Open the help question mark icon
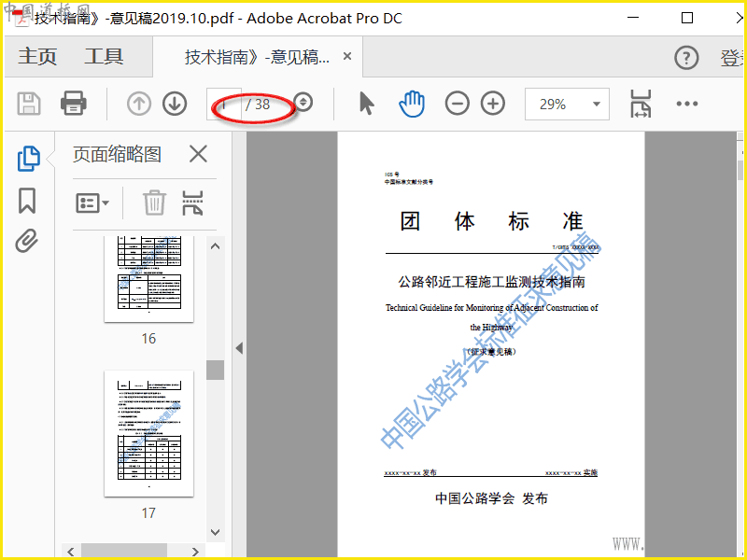This screenshot has width=747, height=560. [x=686, y=58]
